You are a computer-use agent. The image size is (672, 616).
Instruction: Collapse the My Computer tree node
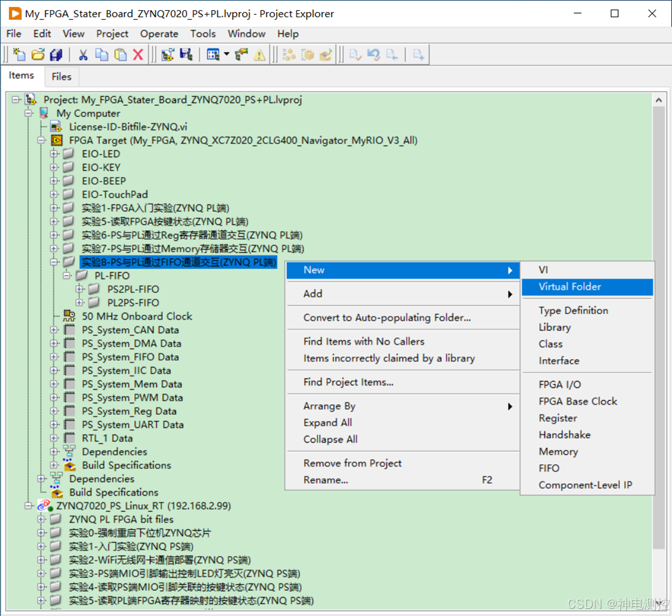coord(28,113)
